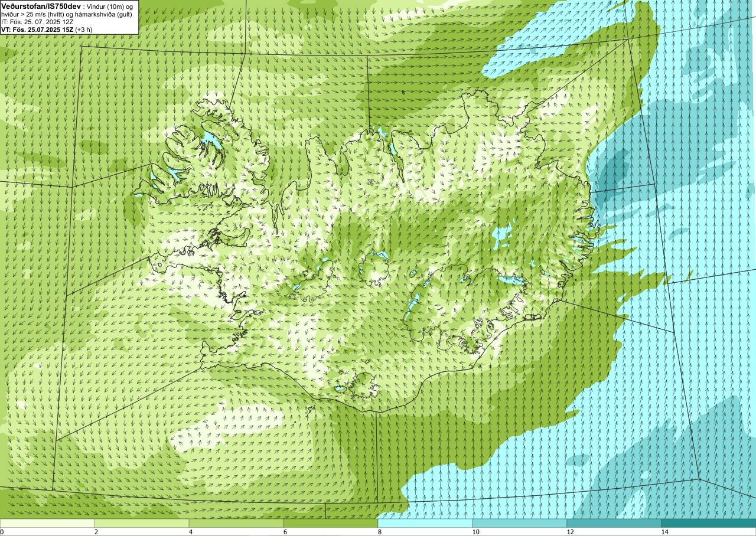Click the pale cream 0–2 legend swatch
This screenshot has height=536, width=756.
coord(47,523)
